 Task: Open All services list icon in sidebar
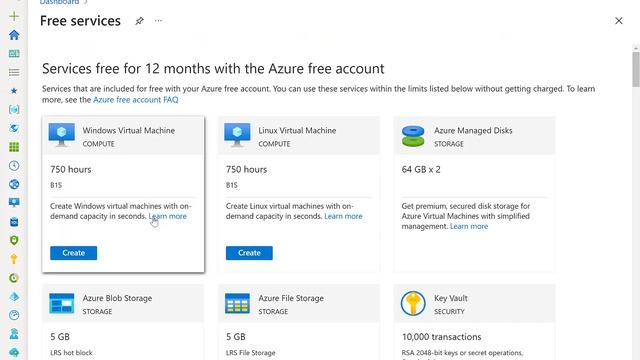[14, 72]
